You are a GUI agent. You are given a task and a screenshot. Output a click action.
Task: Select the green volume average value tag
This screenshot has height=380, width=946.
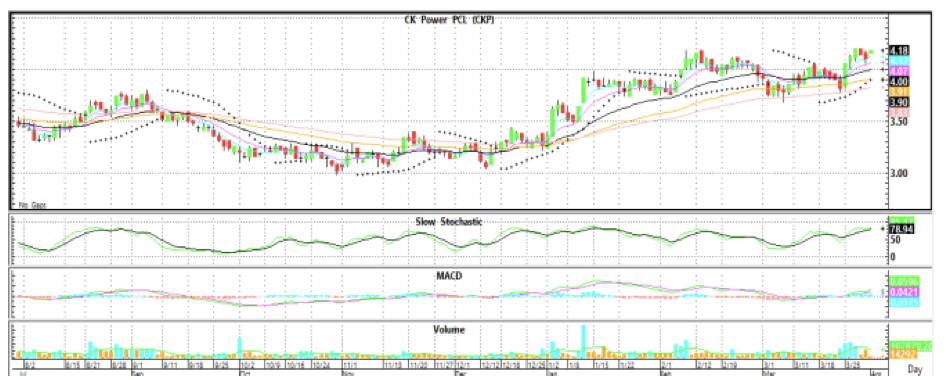pyautogui.click(x=911, y=346)
